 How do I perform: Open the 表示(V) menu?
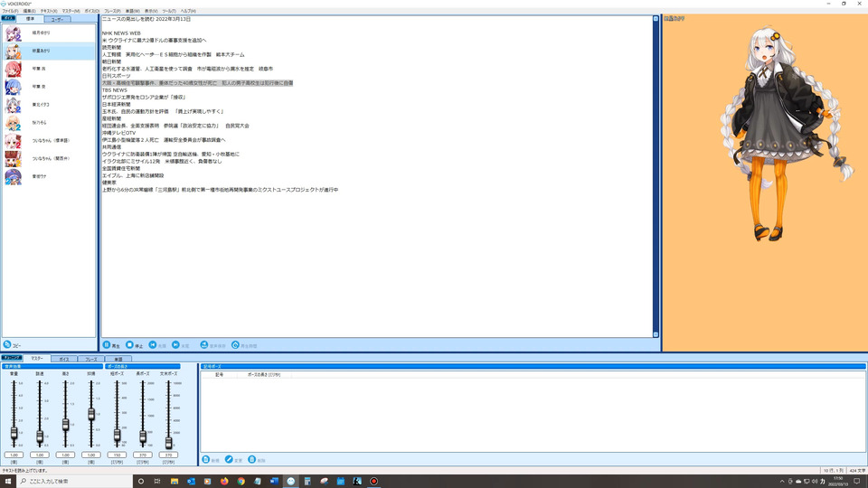(x=151, y=11)
